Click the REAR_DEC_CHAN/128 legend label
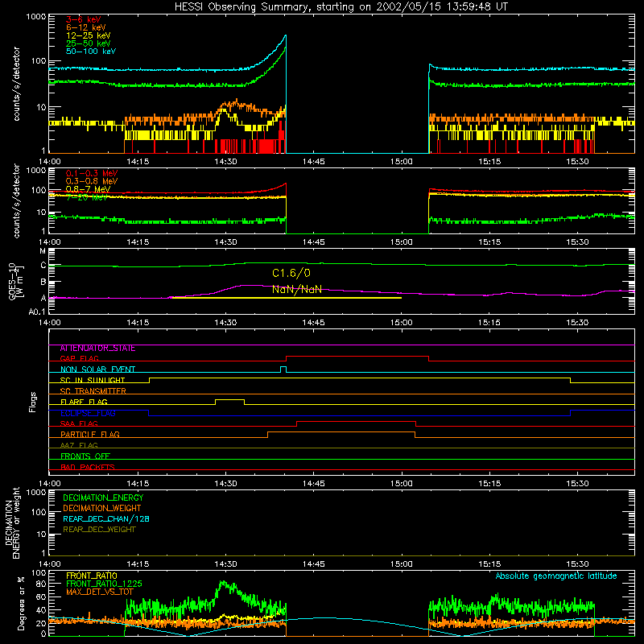This screenshot has height=644, width=644. click(106, 519)
